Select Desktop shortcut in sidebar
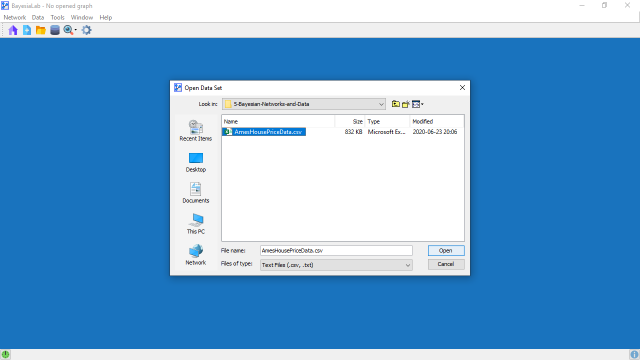Viewport: 640px width, 360px height. coord(196,162)
